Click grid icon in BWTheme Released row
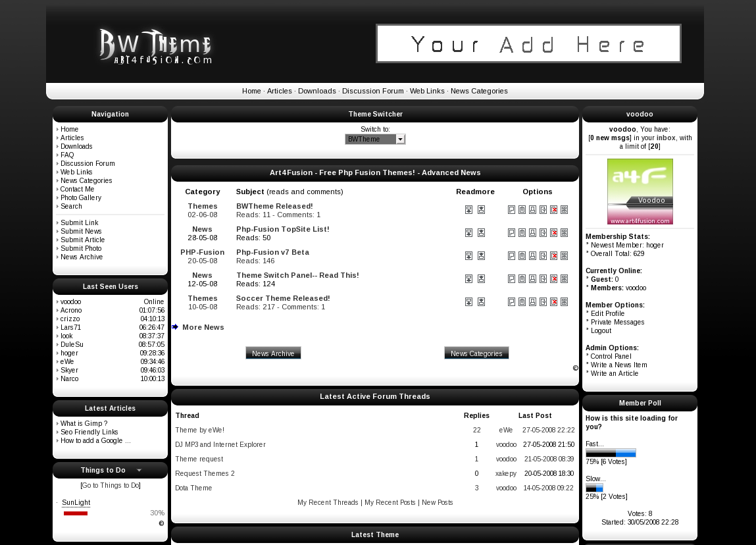The image size is (756, 545). coord(564,210)
